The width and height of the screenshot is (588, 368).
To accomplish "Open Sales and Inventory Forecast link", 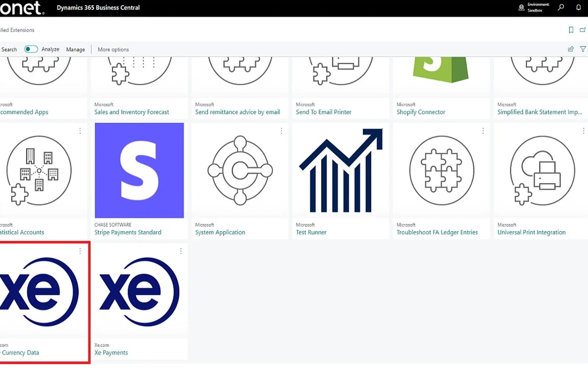I will click(x=132, y=112).
